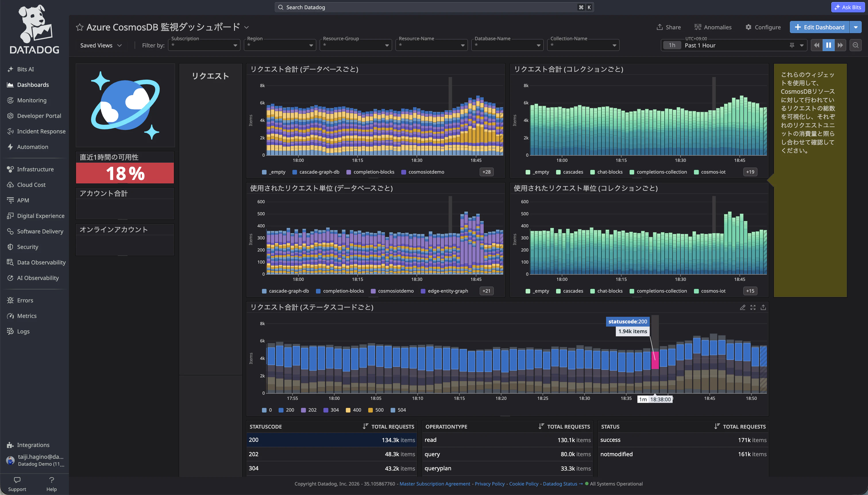This screenshot has width=868, height=495.
Task: Click the Metrics sidebar icon
Action: click(10, 316)
